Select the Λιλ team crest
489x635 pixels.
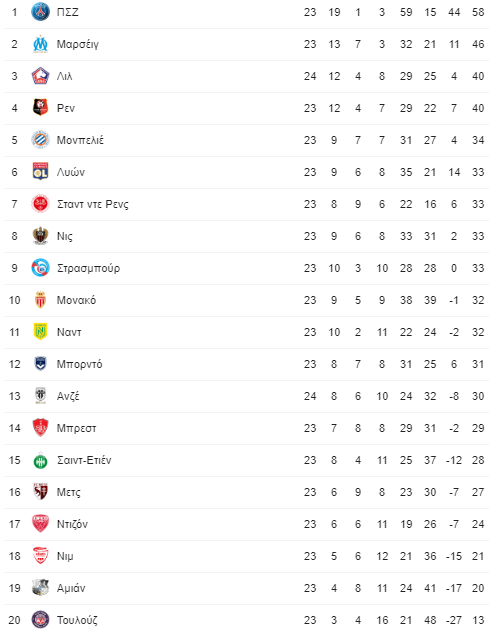(x=41, y=76)
